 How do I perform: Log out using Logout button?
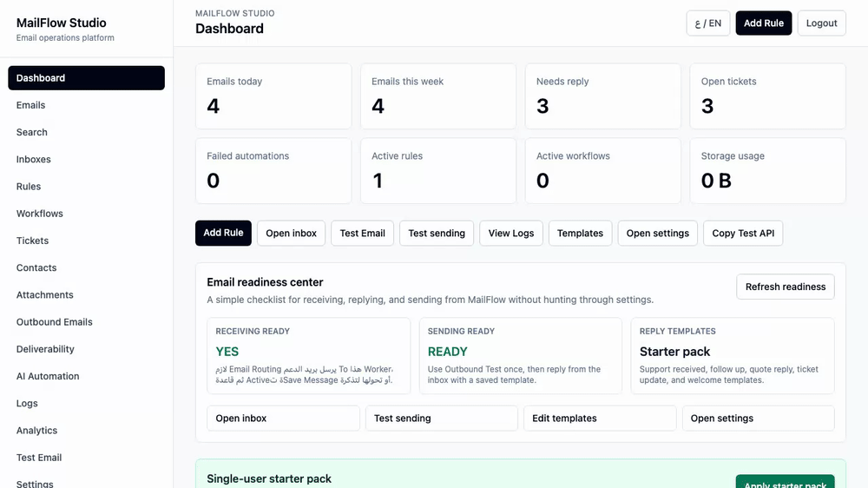821,23
